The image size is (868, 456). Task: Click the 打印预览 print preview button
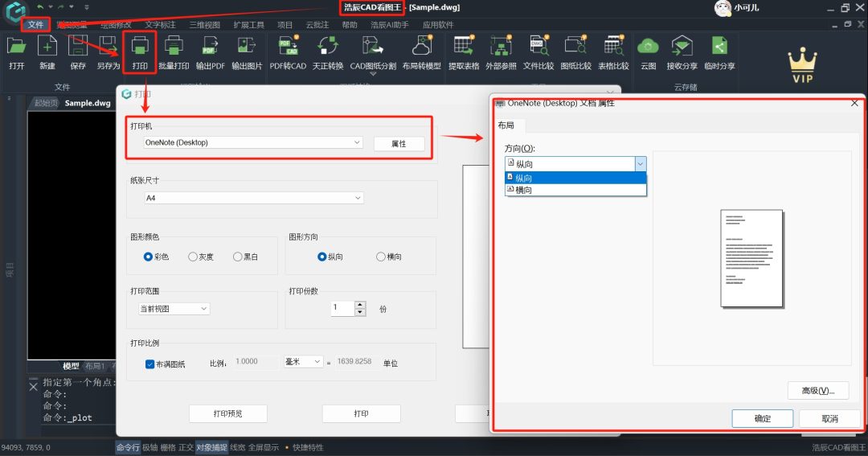(x=228, y=413)
